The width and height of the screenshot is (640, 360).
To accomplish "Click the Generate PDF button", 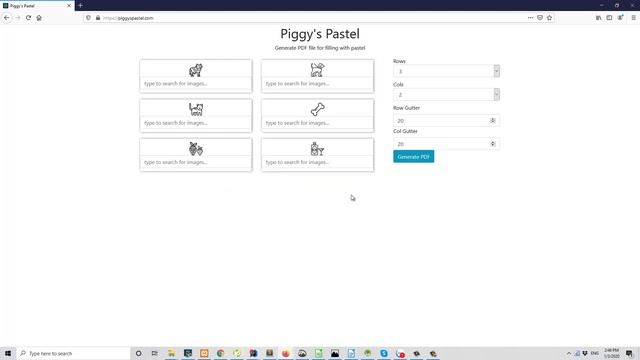I will [413, 157].
